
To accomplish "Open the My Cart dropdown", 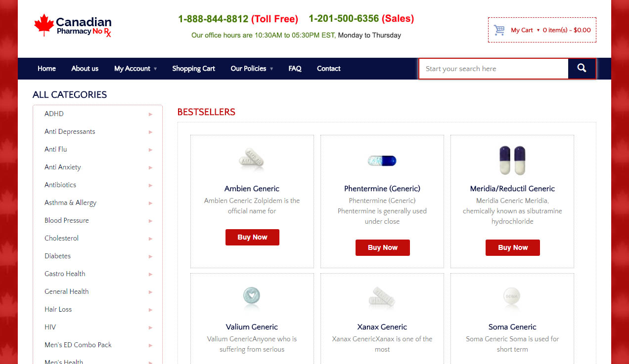I will coord(525,30).
